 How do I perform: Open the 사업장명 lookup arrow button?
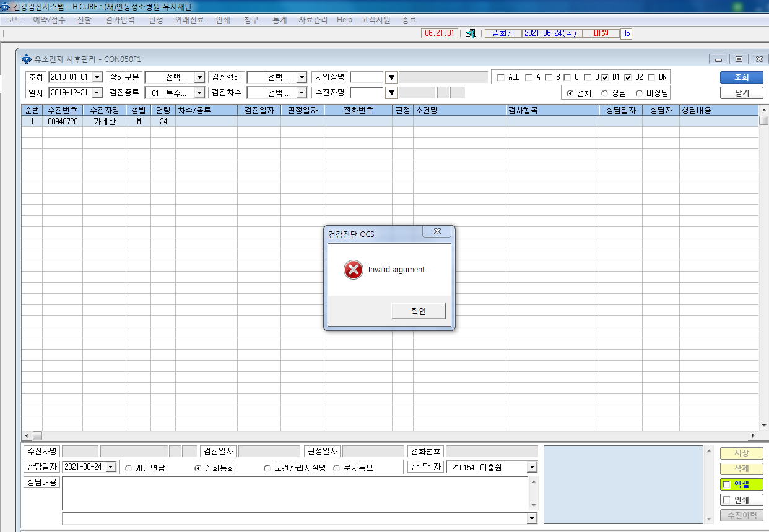click(x=391, y=77)
